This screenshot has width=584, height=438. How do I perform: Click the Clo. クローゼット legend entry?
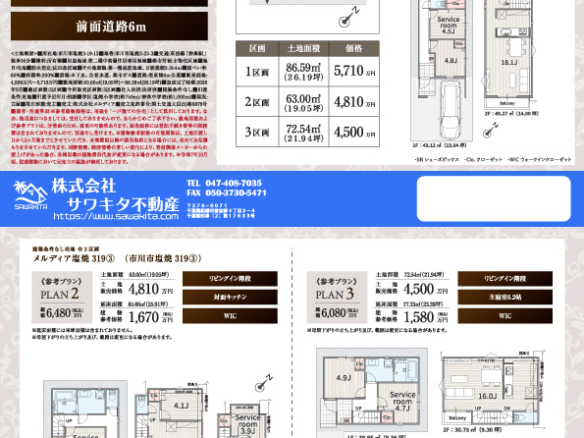pyautogui.click(x=483, y=159)
